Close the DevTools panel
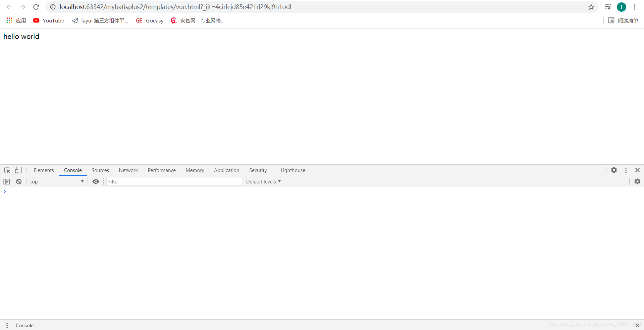Viewport: 644px width, 330px height. (637, 170)
